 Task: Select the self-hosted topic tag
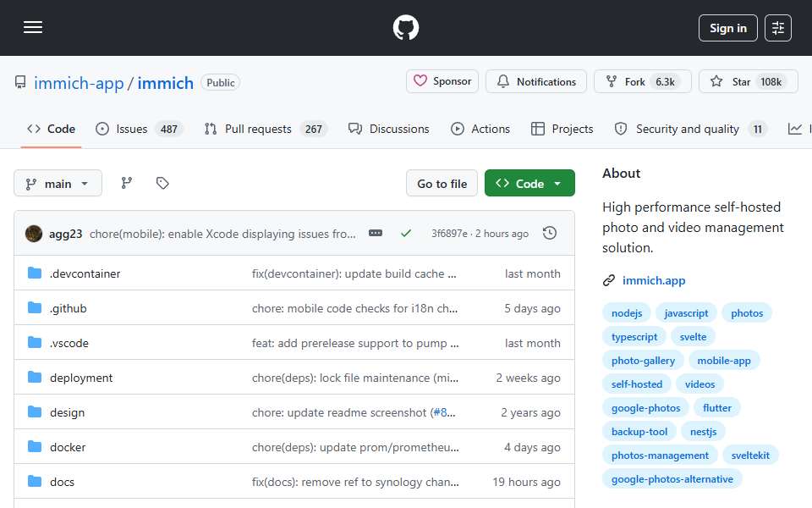[x=636, y=384]
